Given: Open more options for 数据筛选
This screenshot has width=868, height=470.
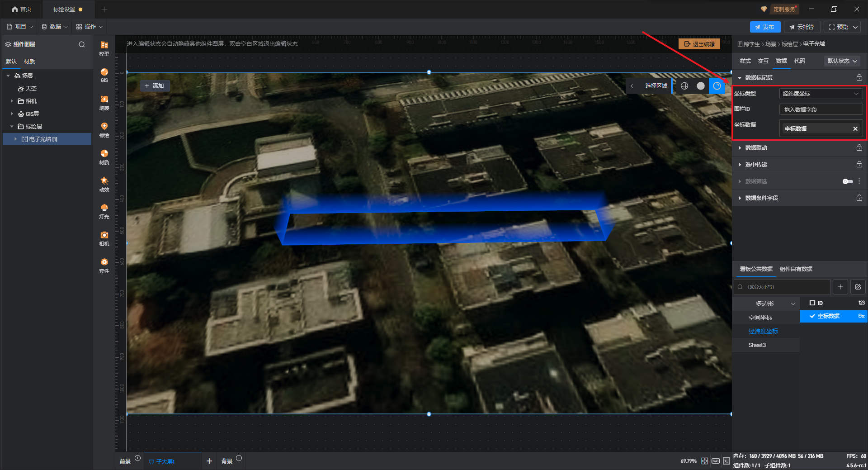Looking at the screenshot, I should point(859,181).
